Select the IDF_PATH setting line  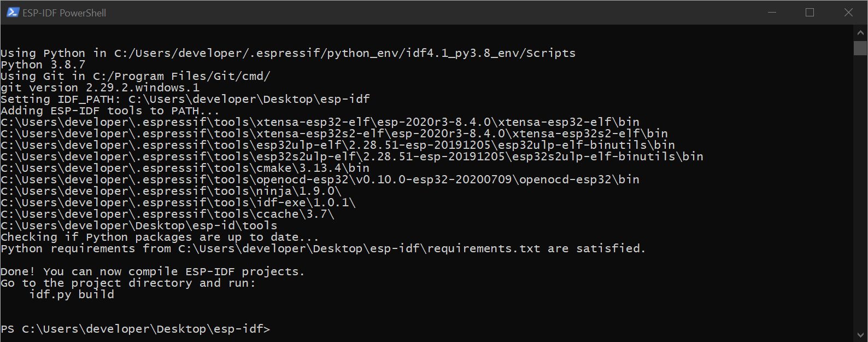click(185, 98)
